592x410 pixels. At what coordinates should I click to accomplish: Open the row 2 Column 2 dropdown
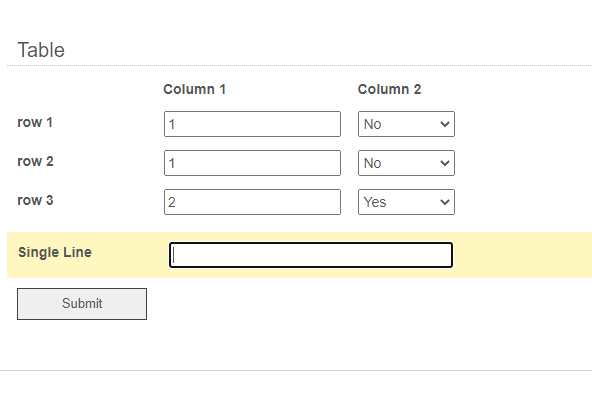pos(406,163)
